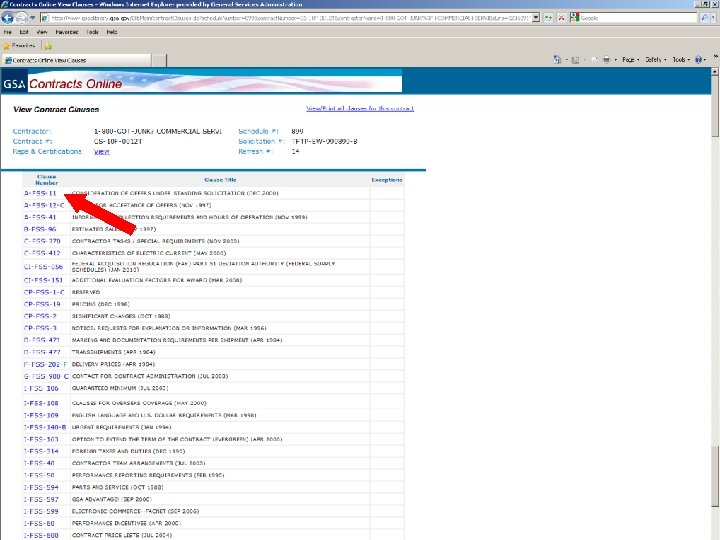Open the Page dropdown menu
The image size is (720, 540).
point(631,60)
